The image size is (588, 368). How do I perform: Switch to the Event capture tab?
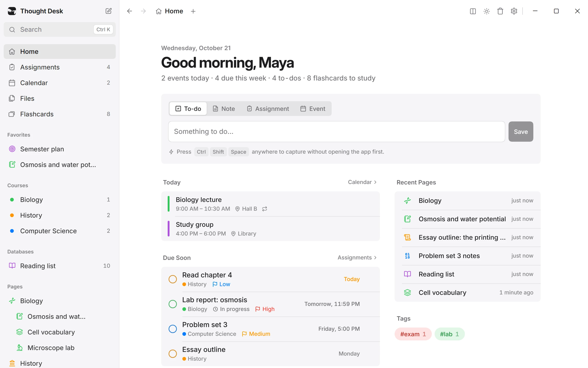pyautogui.click(x=313, y=109)
